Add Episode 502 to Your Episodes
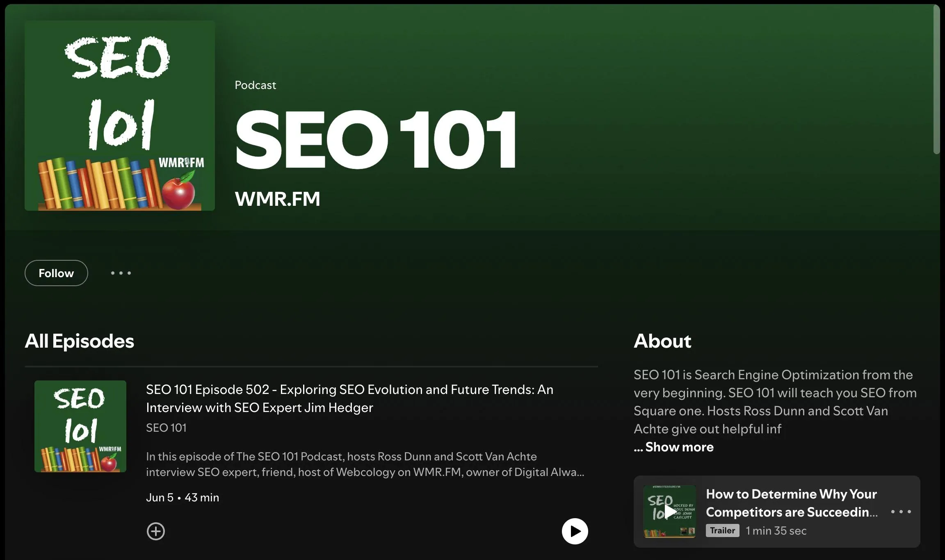Image resolution: width=945 pixels, height=560 pixels. [156, 531]
